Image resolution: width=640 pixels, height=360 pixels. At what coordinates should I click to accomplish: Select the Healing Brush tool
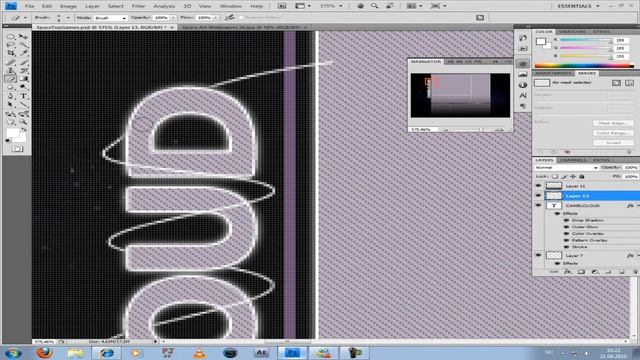coord(11,62)
